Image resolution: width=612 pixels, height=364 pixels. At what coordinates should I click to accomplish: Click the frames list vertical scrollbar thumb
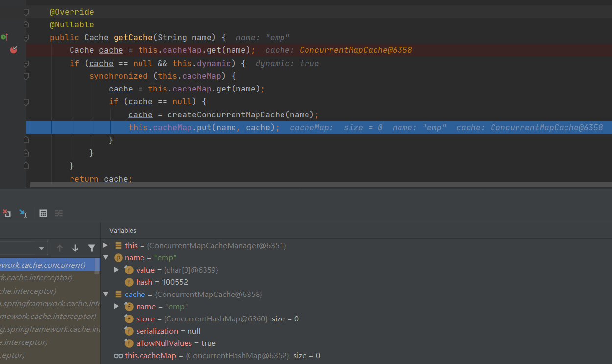(x=97, y=267)
